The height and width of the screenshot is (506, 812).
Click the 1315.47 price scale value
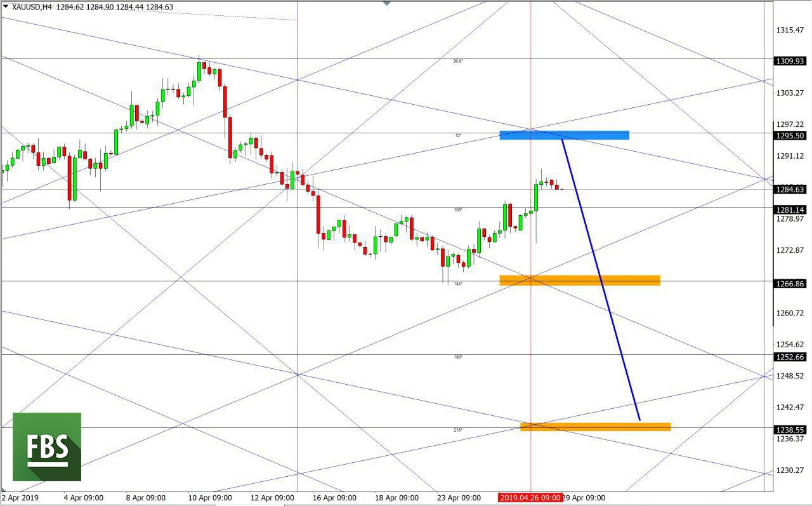pos(790,30)
